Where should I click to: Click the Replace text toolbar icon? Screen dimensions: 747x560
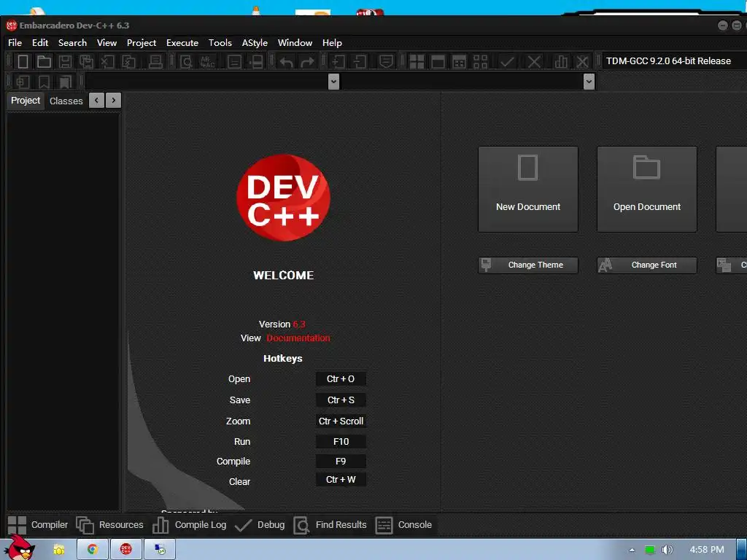tap(207, 61)
